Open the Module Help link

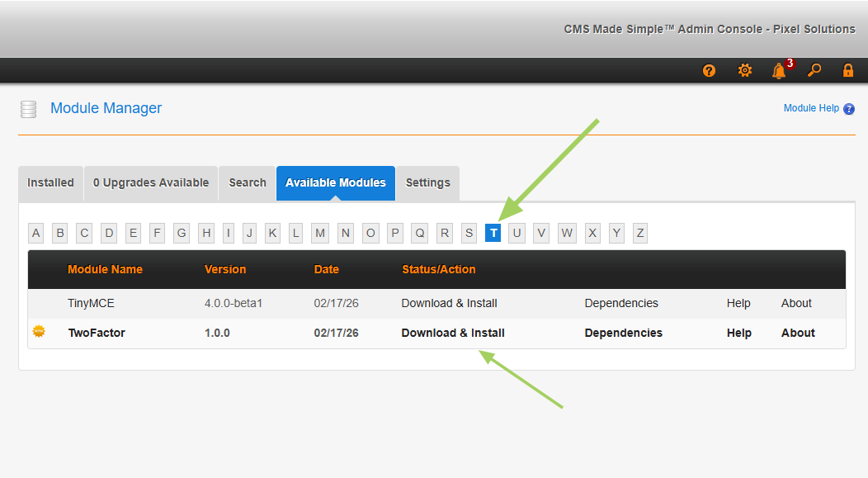[x=811, y=108]
